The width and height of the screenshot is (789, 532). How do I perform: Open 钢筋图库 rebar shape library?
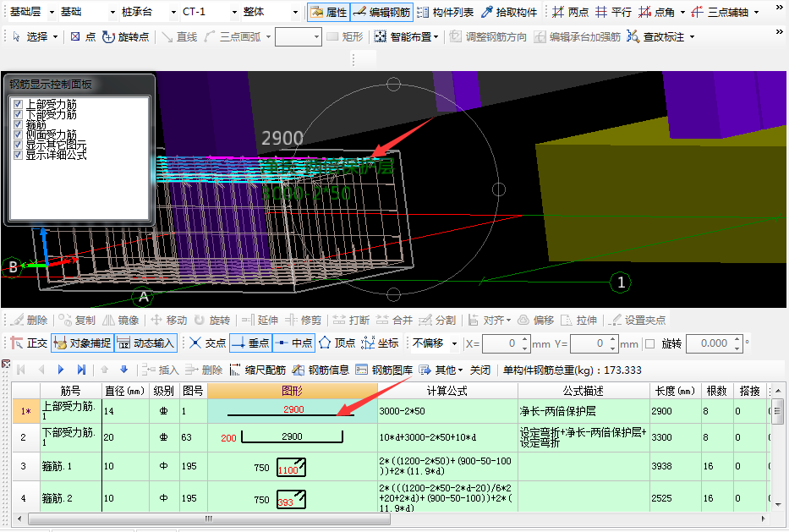[384, 370]
